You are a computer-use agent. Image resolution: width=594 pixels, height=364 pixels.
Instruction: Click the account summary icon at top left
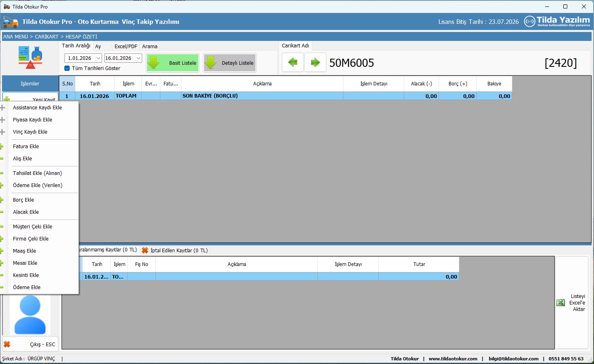30,57
